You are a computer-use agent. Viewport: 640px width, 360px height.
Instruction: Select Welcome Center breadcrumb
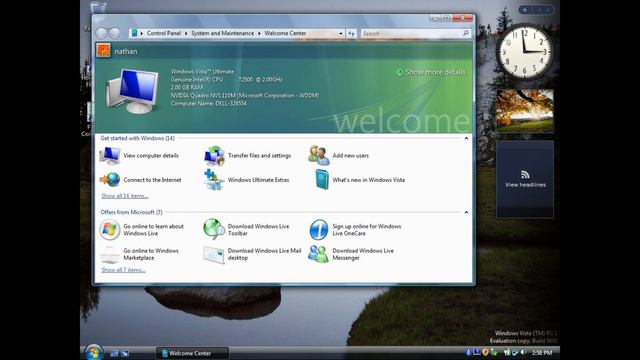(x=285, y=33)
